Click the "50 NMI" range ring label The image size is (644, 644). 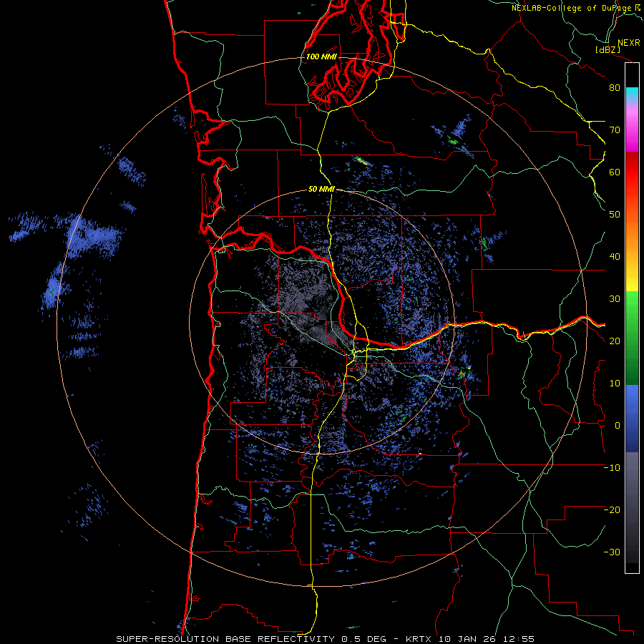[321, 190]
